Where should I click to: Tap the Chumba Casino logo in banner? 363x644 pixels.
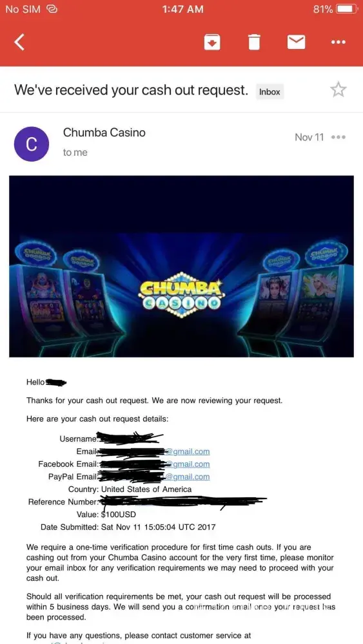pos(182,293)
